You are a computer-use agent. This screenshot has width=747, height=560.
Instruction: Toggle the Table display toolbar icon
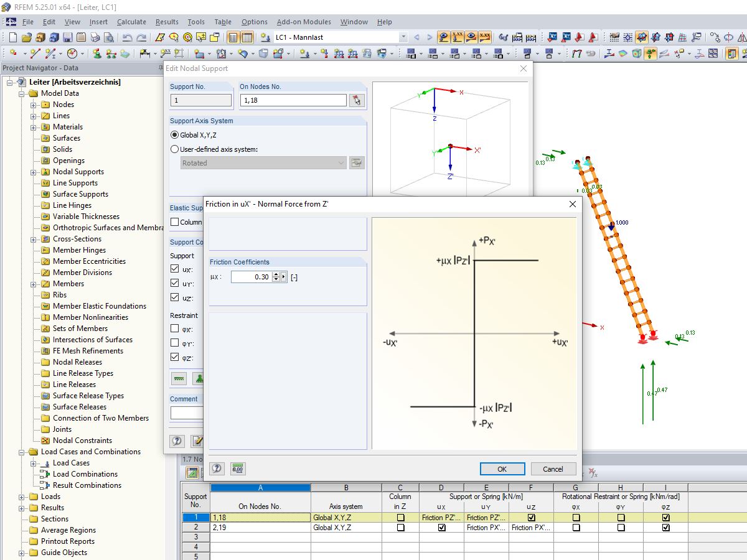247,37
